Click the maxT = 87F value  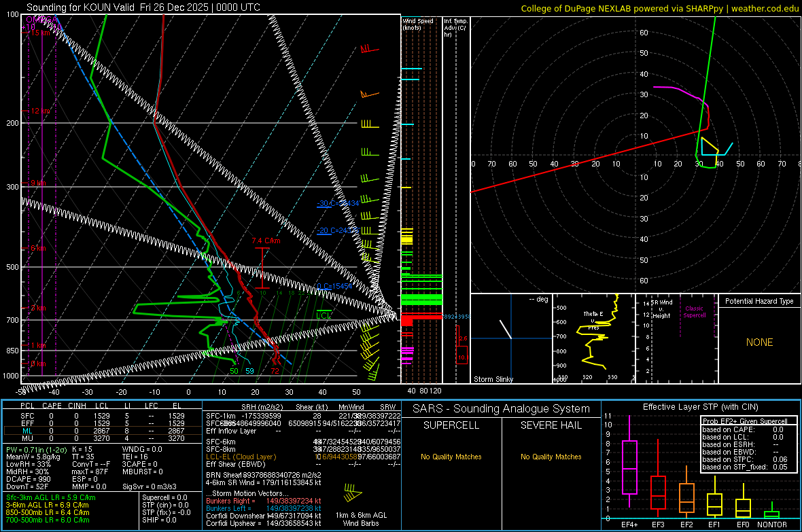(x=90, y=472)
